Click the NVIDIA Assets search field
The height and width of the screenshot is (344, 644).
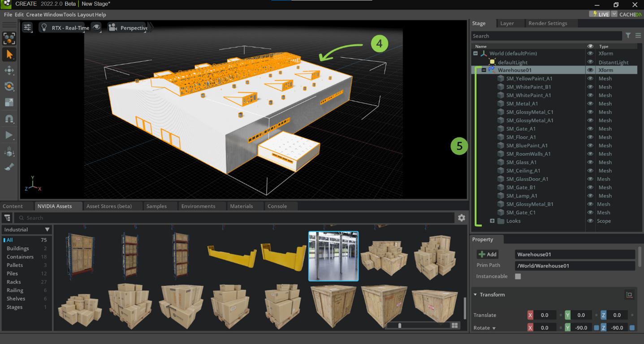pos(234,218)
